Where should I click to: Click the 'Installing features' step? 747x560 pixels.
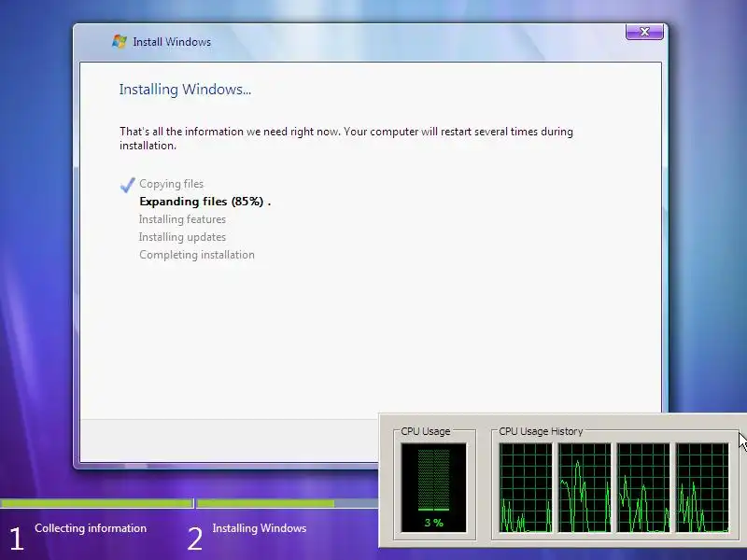(182, 219)
